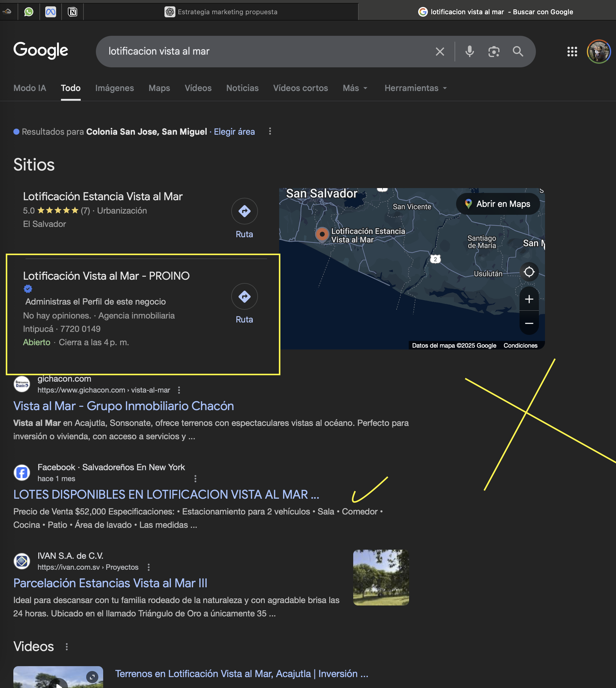Click the verified badge under PROINO

pyautogui.click(x=28, y=289)
